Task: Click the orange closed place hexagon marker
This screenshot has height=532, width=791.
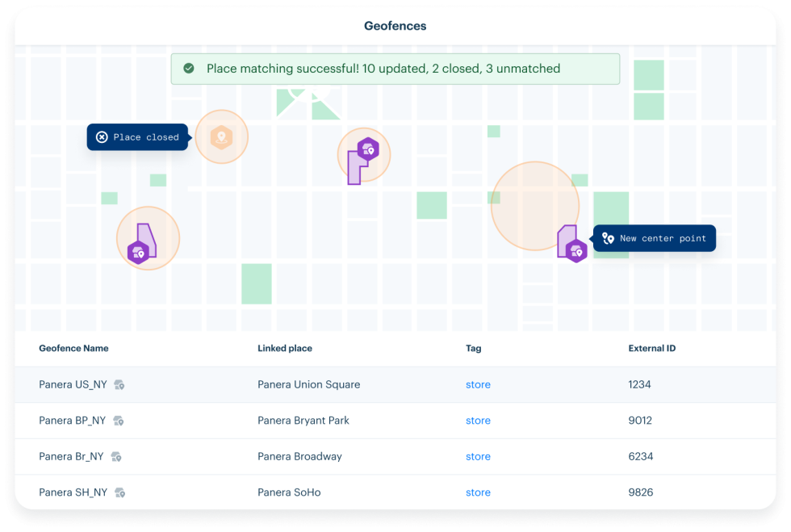Action: tap(221, 137)
